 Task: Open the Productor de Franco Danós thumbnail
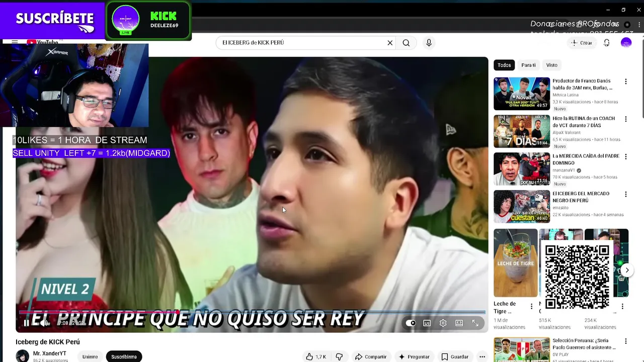coord(522,94)
